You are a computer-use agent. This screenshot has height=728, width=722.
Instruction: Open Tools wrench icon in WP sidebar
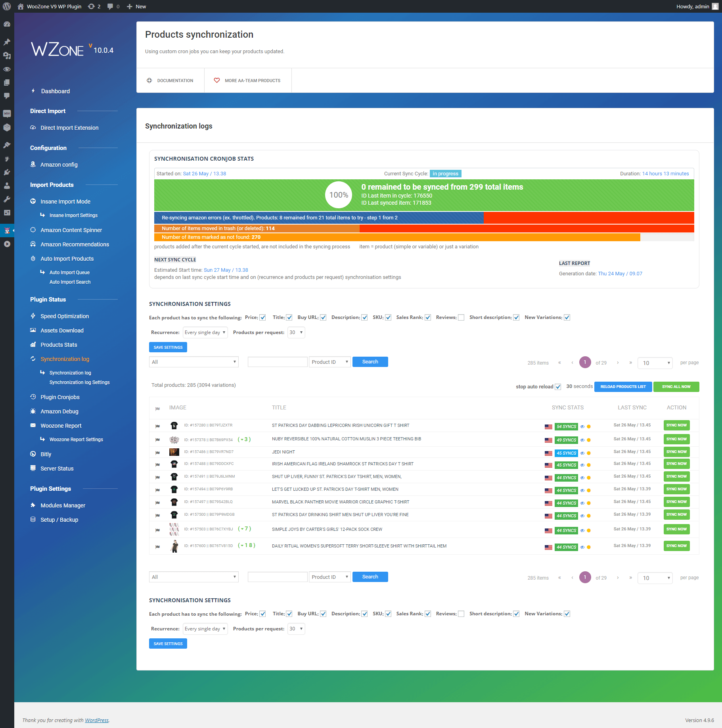point(7,199)
